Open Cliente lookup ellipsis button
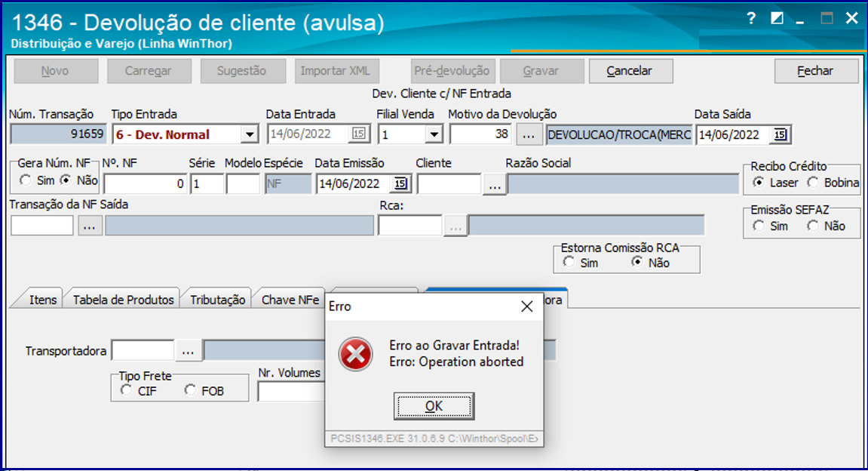Screen dimensions: 868x471 [x=495, y=186]
